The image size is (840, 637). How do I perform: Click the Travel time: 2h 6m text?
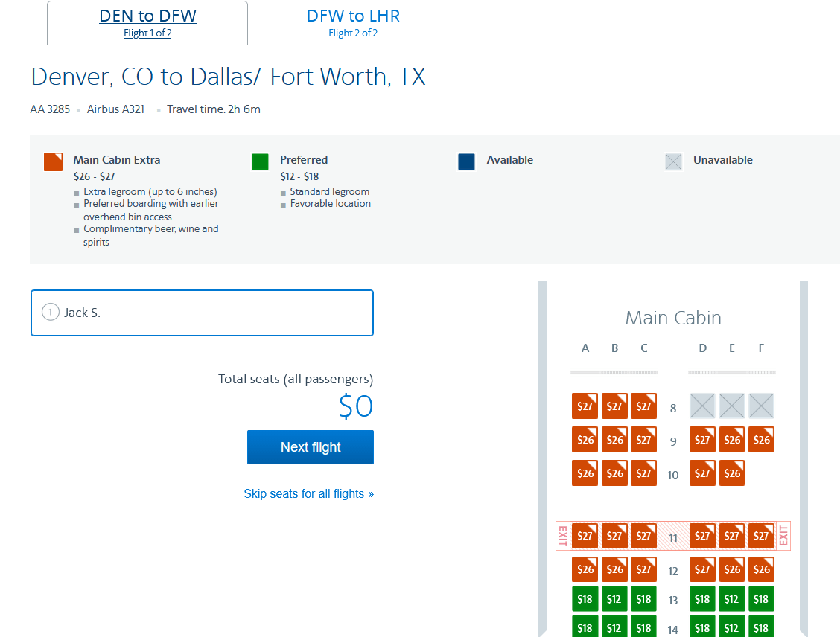pyautogui.click(x=213, y=109)
